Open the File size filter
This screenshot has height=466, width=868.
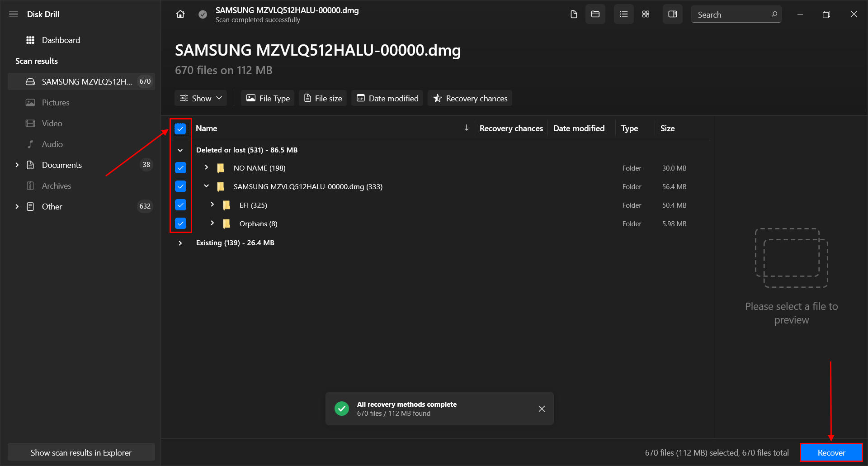(323, 98)
